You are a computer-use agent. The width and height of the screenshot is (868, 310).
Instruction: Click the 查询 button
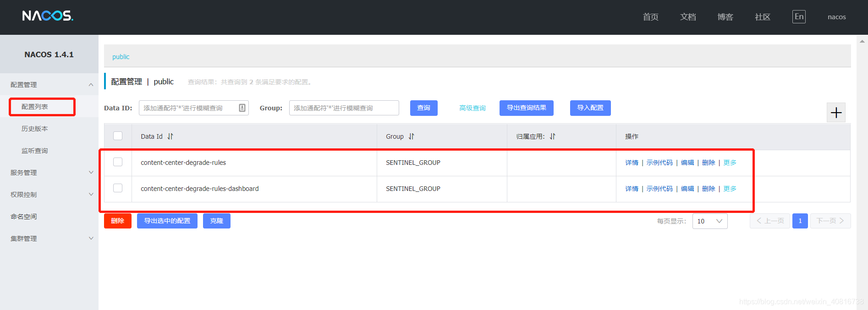click(424, 108)
